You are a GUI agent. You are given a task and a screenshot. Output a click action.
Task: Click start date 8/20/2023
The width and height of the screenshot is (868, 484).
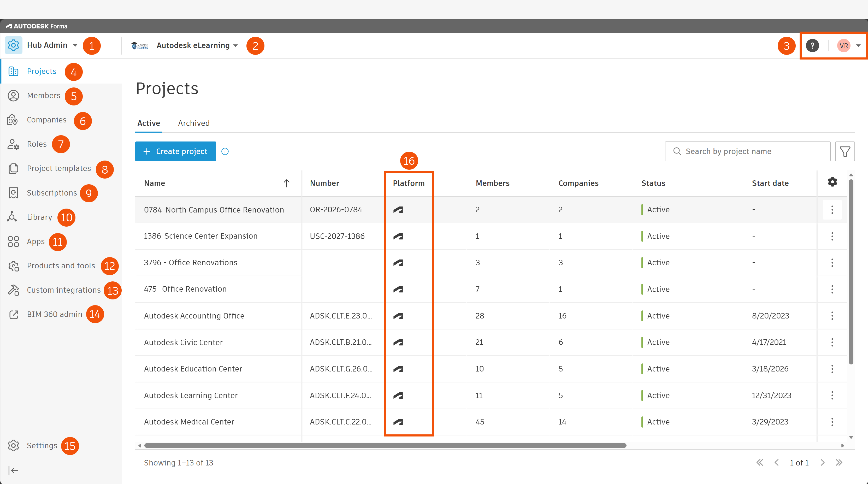770,316
